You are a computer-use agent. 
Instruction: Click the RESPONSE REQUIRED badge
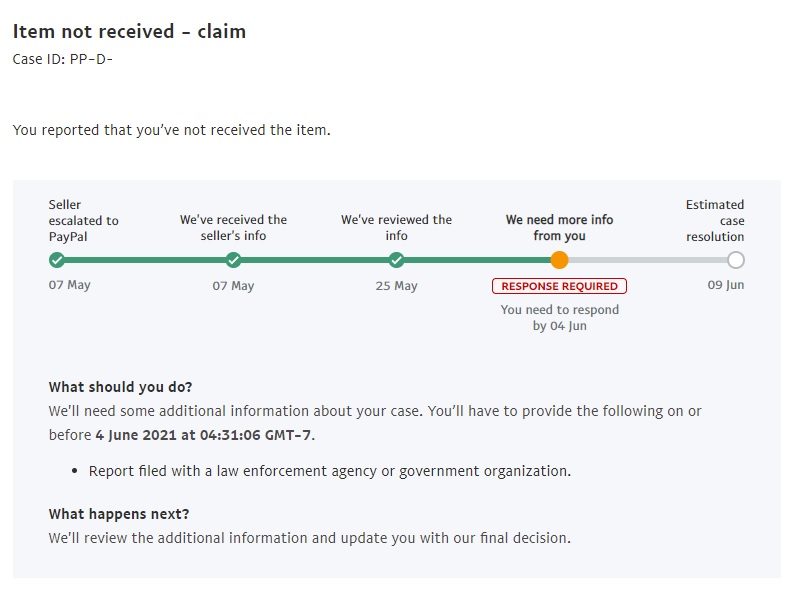click(559, 286)
